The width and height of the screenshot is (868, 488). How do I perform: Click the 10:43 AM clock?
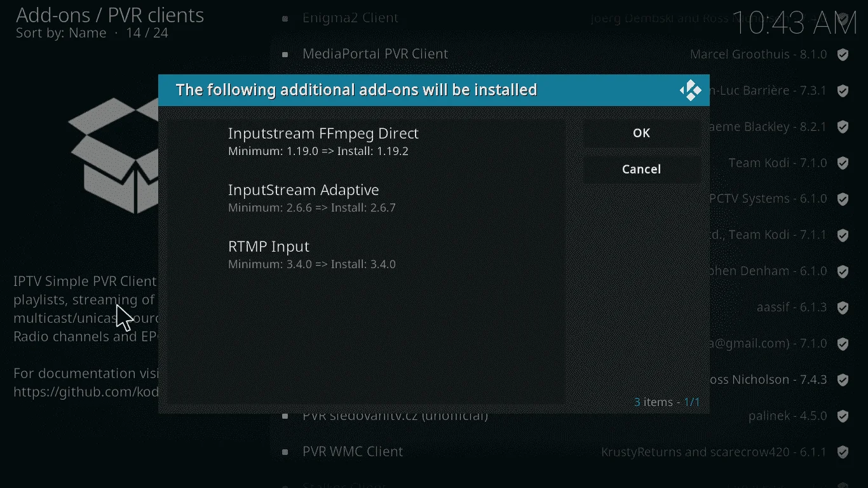[795, 24]
